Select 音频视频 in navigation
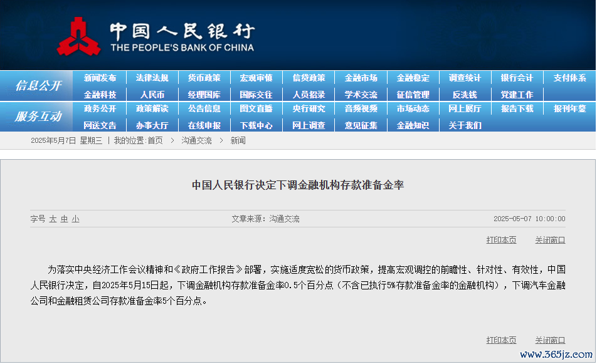The height and width of the screenshot is (364, 597). 361,109
